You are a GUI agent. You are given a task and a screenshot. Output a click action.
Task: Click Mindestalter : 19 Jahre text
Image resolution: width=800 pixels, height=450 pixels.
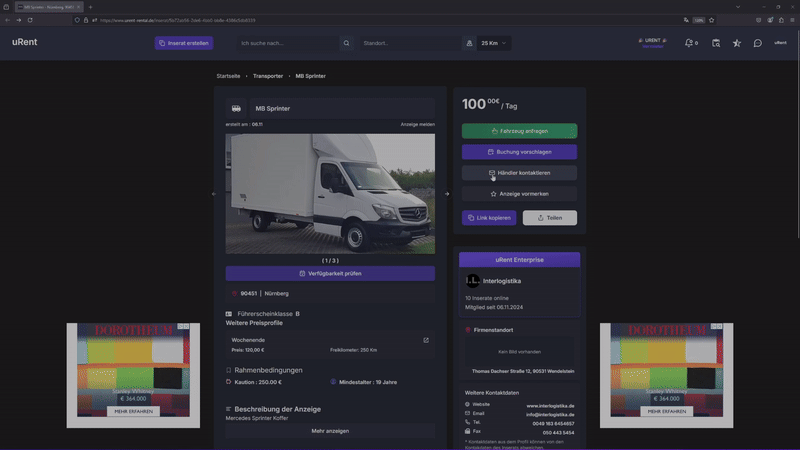point(368,382)
